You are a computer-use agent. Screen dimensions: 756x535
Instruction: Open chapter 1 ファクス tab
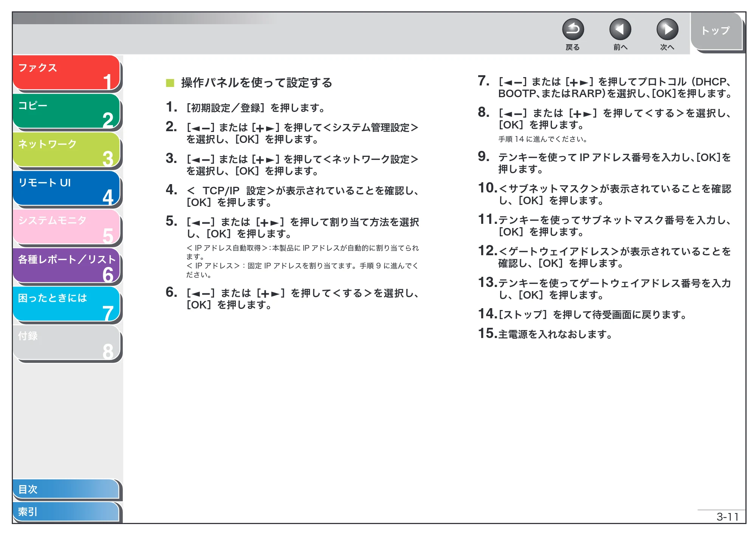point(67,73)
